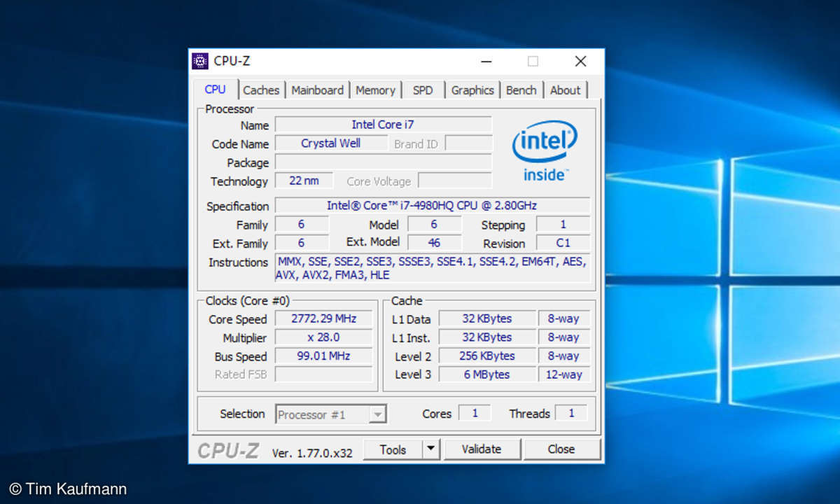Click the Stepping value 1
This screenshot has width=840, height=504.
pos(563,225)
